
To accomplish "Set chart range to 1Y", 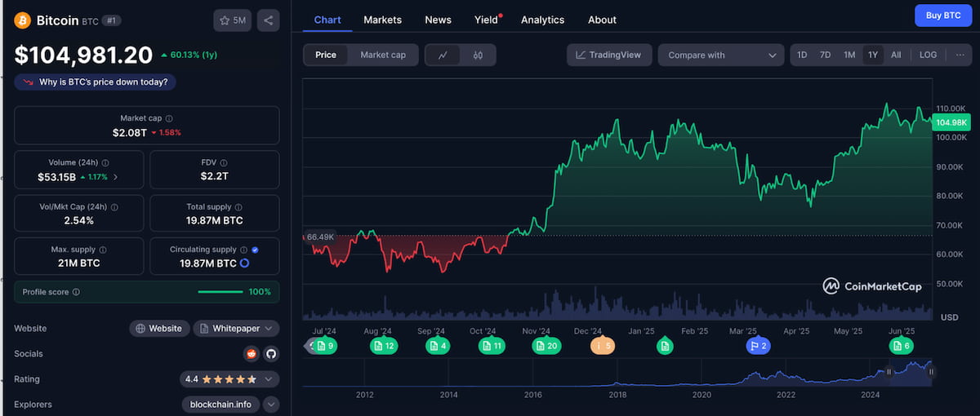I will [873, 55].
